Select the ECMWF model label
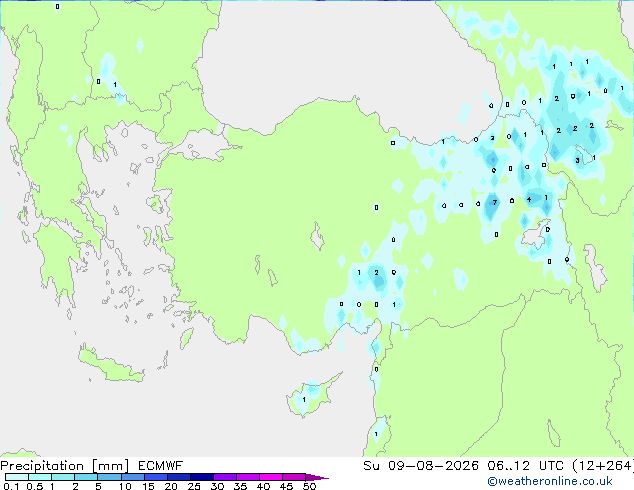 [x=161, y=466]
